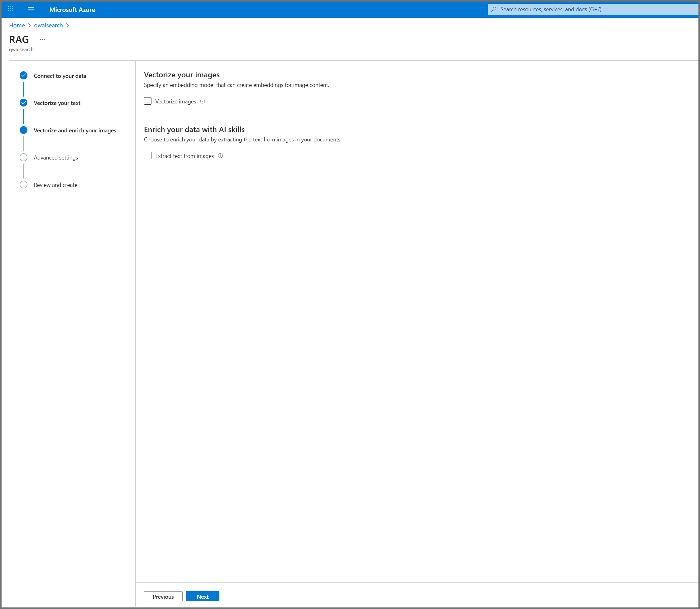Go to the Connect to your data step
The height and width of the screenshot is (609, 700).
point(60,76)
